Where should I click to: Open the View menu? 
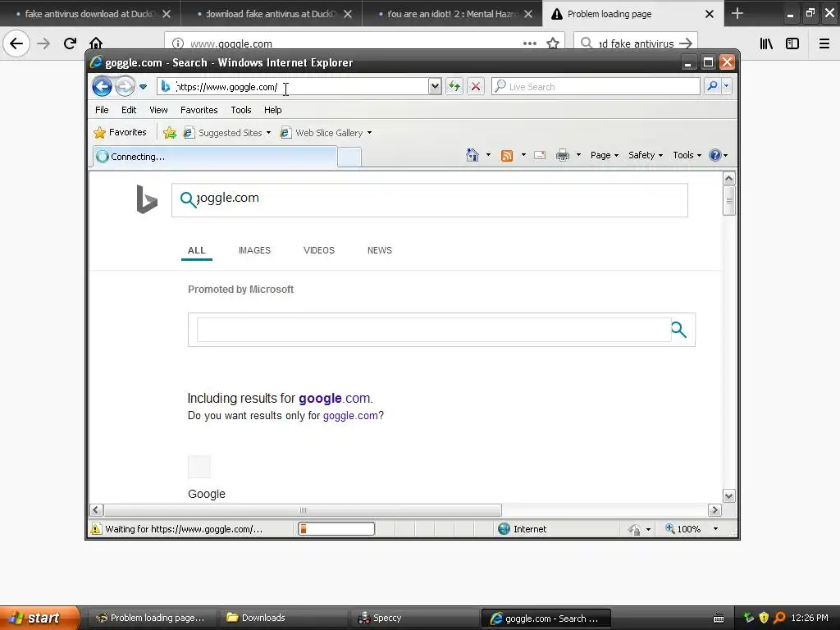pyautogui.click(x=158, y=110)
